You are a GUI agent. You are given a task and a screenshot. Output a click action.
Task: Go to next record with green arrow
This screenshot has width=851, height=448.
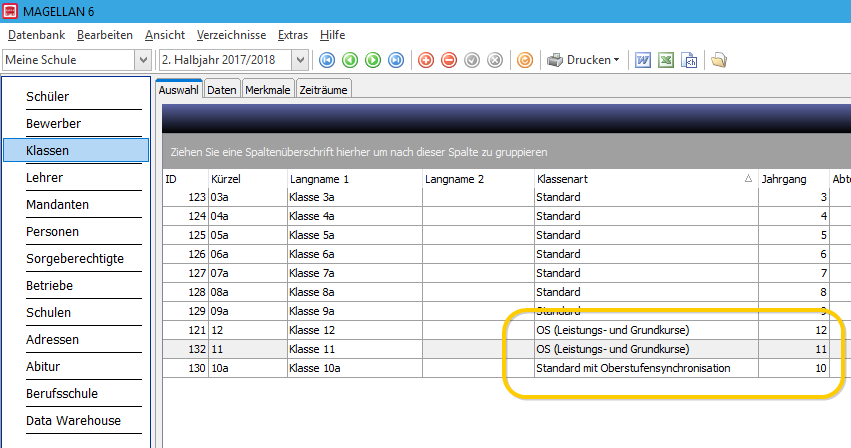click(x=373, y=60)
